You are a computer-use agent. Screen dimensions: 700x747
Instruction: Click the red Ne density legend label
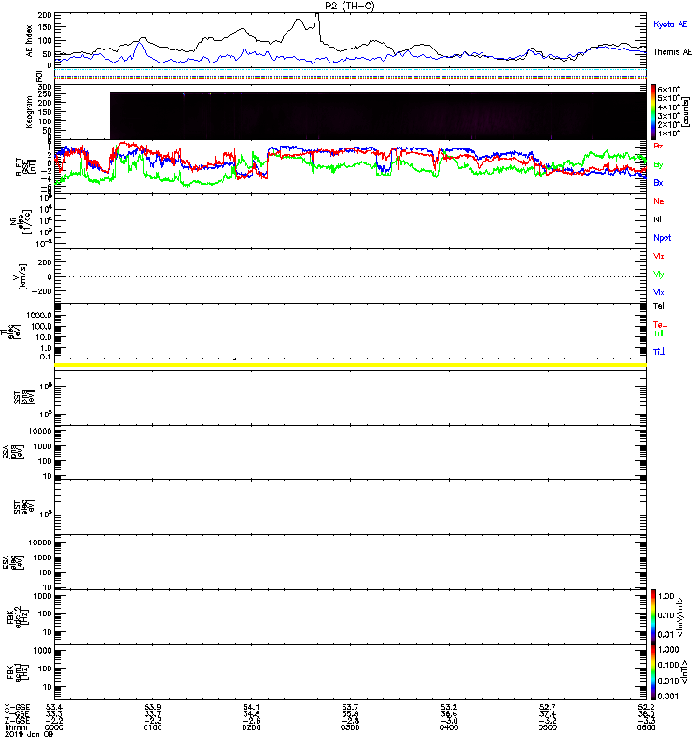point(659,201)
